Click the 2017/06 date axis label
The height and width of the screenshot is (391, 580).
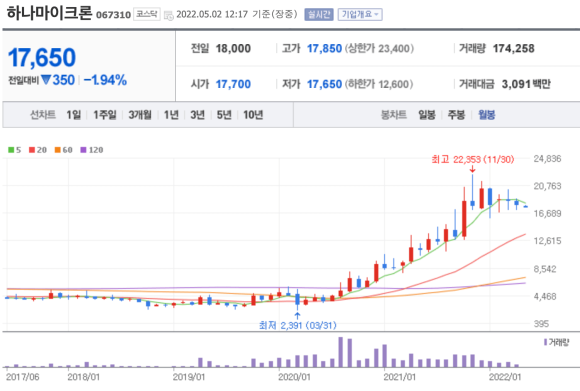point(23,377)
